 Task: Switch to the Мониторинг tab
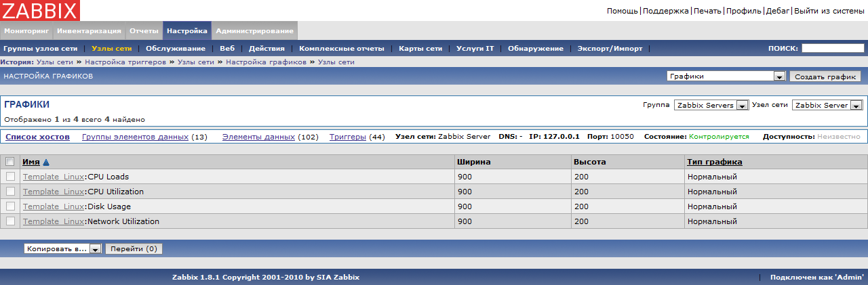pos(26,31)
